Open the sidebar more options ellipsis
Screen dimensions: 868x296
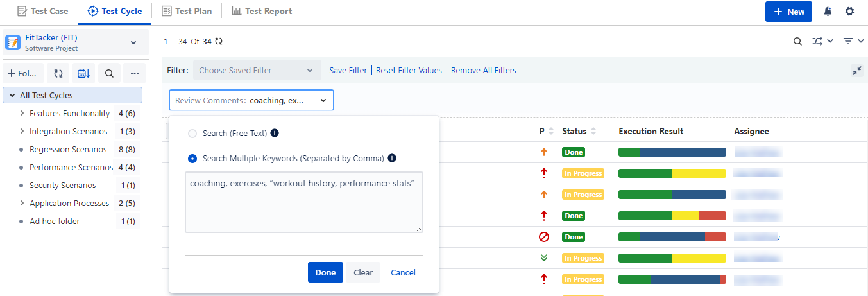point(135,73)
